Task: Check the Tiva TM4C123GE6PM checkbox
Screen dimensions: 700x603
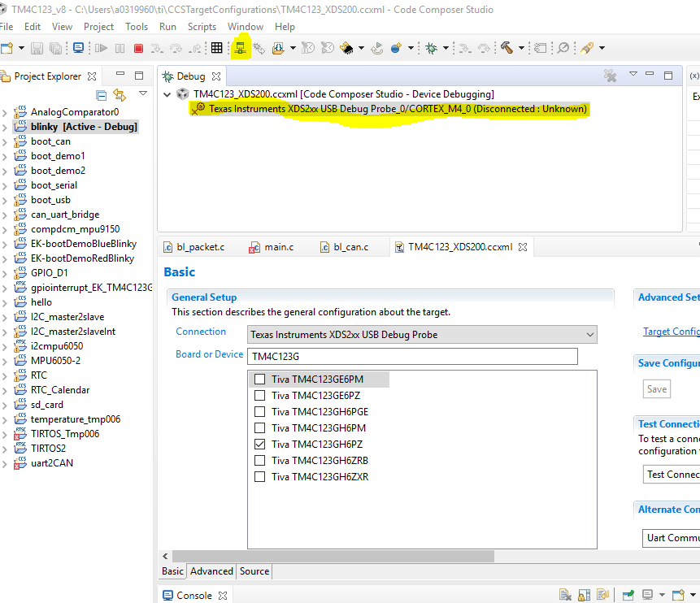Action: pyautogui.click(x=259, y=380)
